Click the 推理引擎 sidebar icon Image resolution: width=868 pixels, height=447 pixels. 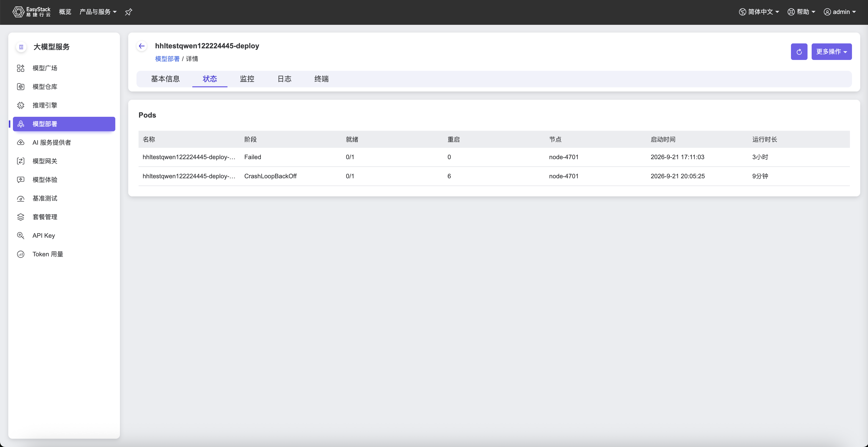21,105
